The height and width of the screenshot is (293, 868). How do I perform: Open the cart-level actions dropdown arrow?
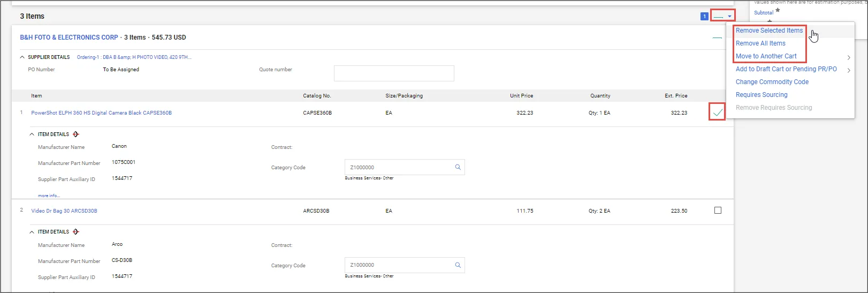click(x=729, y=16)
